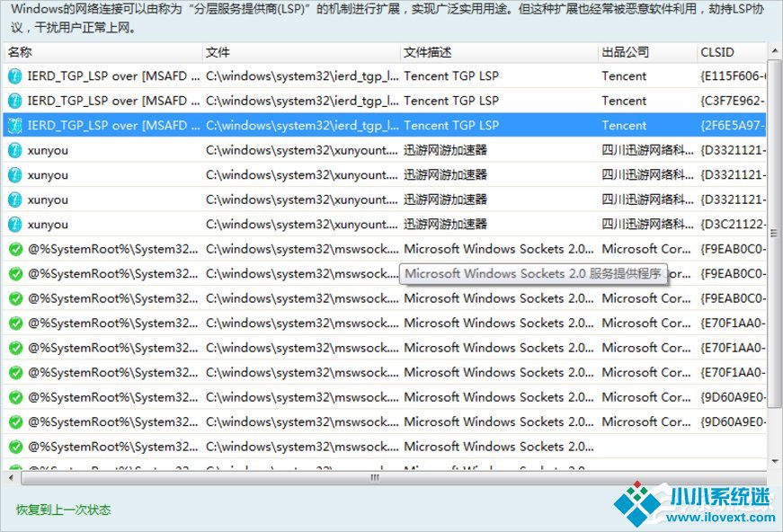
Task: Sort the list by the 文件 column header
Action: [x=301, y=52]
